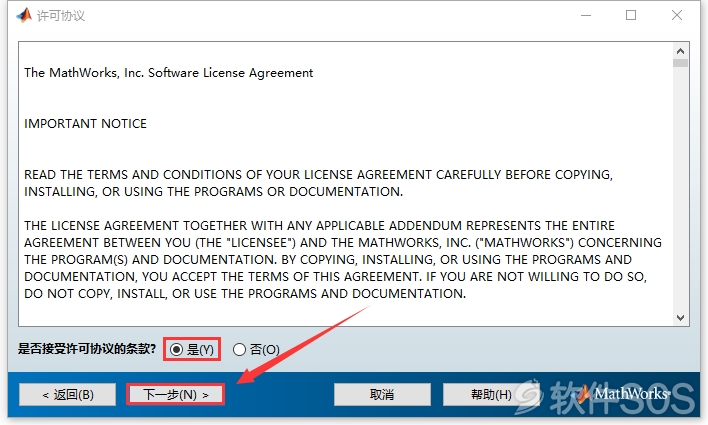Viewport: 708px width, 425px height.
Task: Cancel installation with 取消 button
Action: tap(382, 395)
